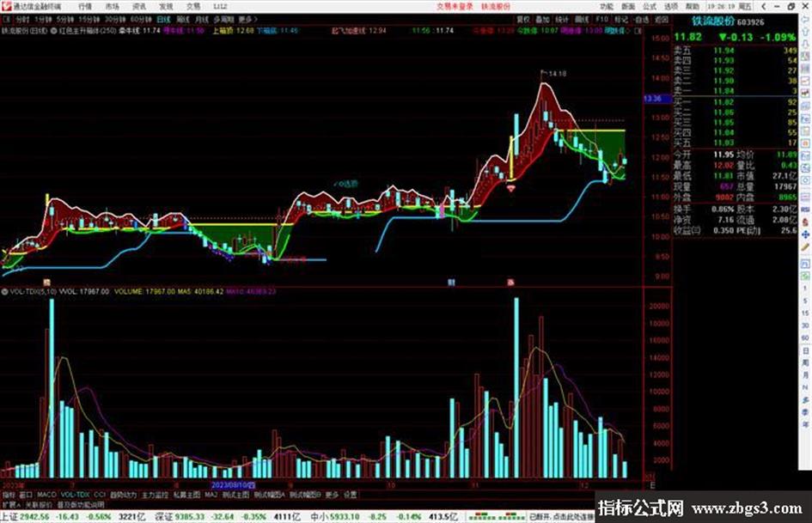Open the 发现 menu

(166, 7)
